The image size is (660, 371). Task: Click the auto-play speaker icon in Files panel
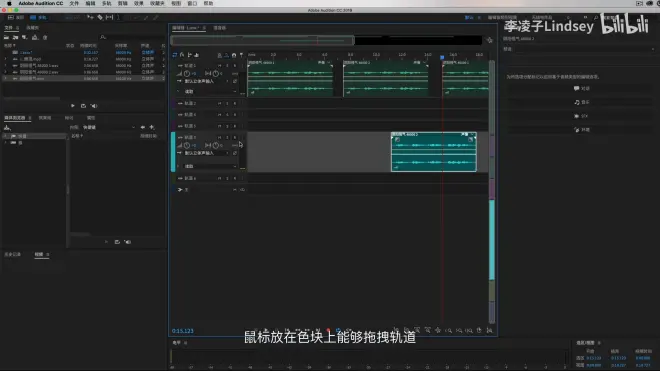tap(94, 106)
